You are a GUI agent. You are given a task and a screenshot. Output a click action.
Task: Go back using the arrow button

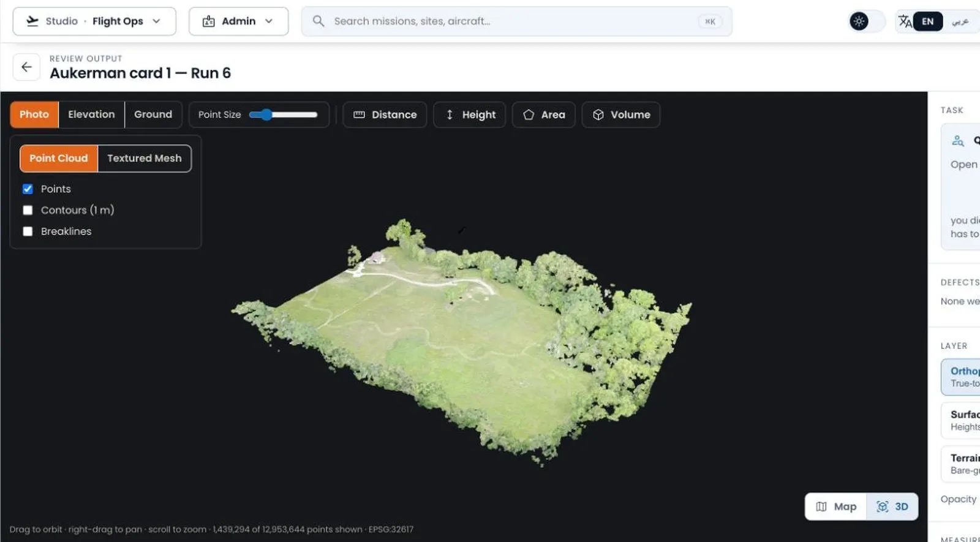[x=26, y=67]
